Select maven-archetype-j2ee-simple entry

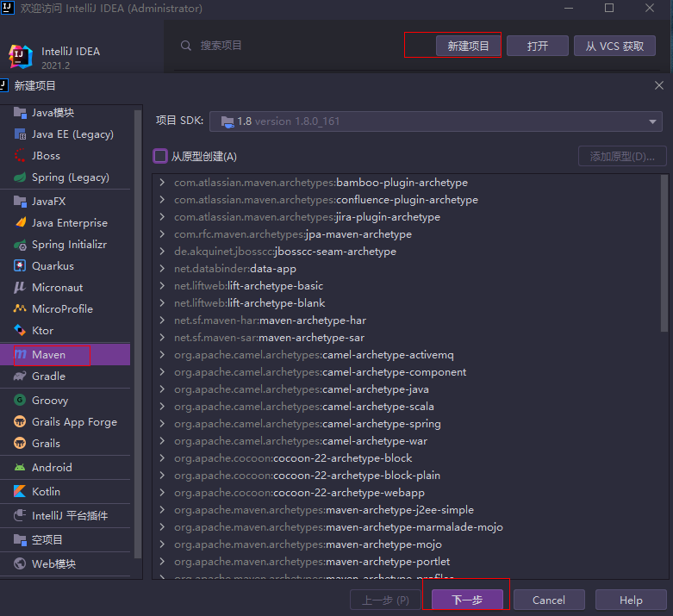pos(324,509)
